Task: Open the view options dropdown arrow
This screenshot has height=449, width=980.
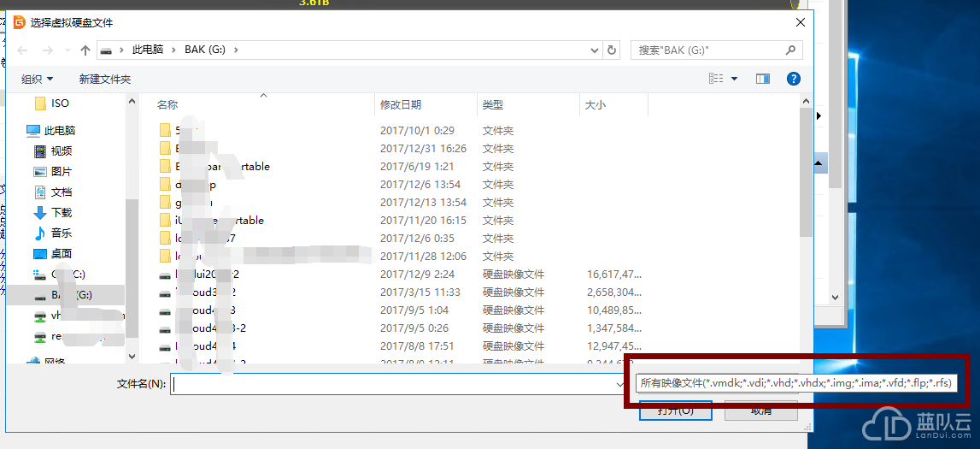Action: (x=734, y=79)
